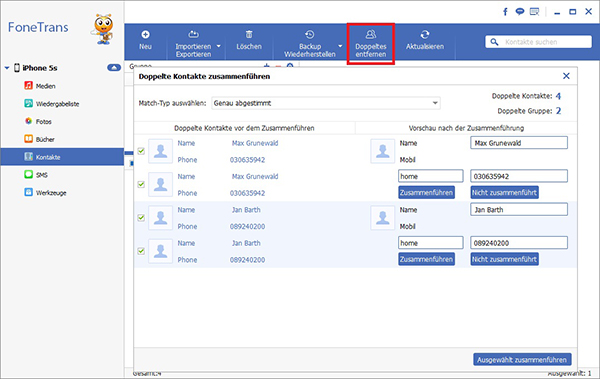Click the FoneTrans bee mascot logo
Viewport: 600px width, 379px height.
tap(103, 29)
